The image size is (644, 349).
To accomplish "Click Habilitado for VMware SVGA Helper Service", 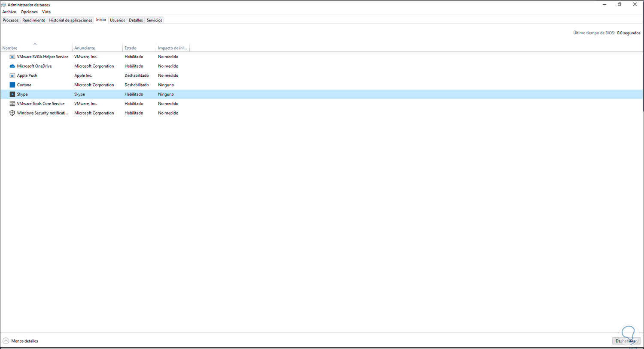I will [x=134, y=57].
